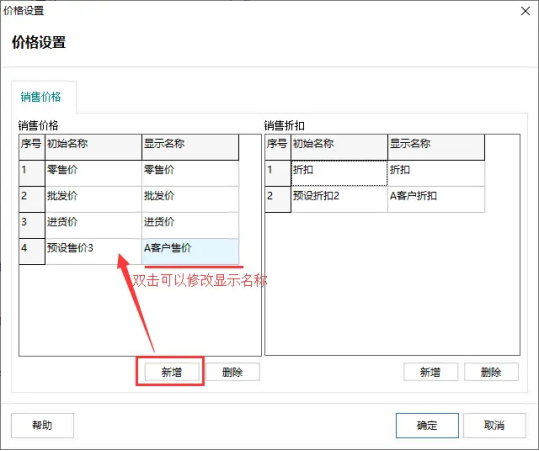Image resolution: width=539 pixels, height=451 pixels.
Task: Select the 预设售价3 initial name cell
Action: (93, 252)
